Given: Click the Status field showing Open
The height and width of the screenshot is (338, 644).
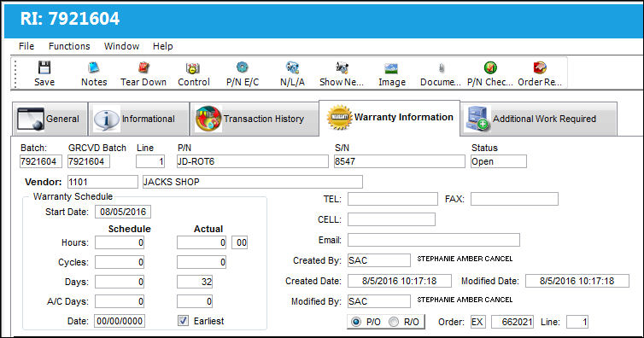Looking at the screenshot, I should (x=499, y=161).
